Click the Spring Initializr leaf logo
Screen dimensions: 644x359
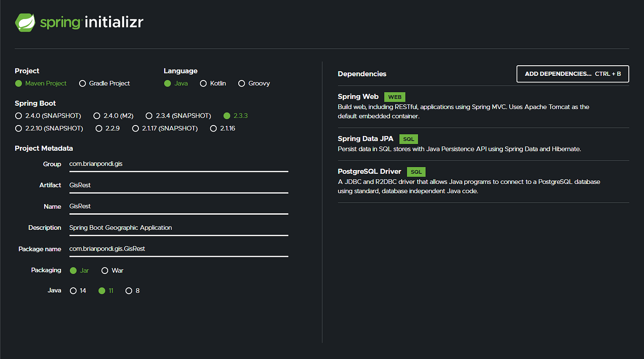click(26, 22)
